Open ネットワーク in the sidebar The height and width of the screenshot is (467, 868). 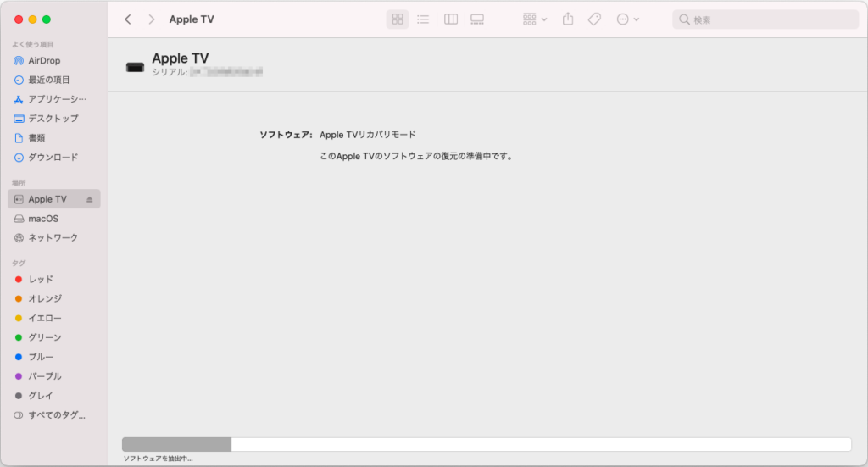(x=53, y=238)
